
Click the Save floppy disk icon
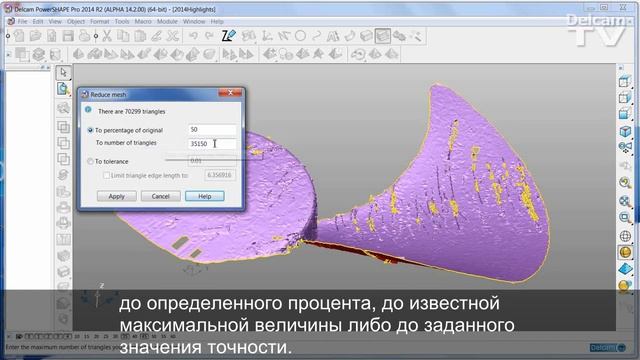click(68, 36)
